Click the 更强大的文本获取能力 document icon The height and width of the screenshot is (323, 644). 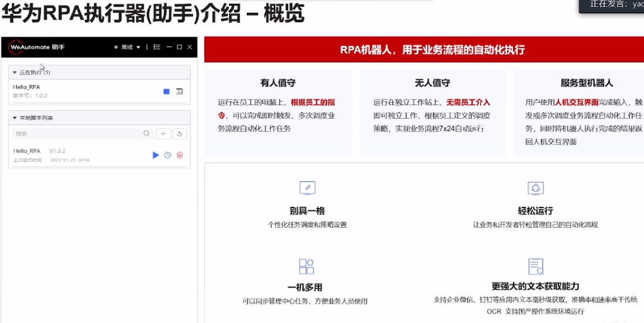535,266
